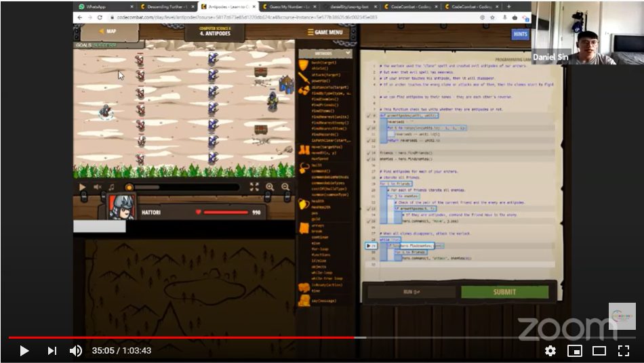Select the shield() method

(x=321, y=69)
